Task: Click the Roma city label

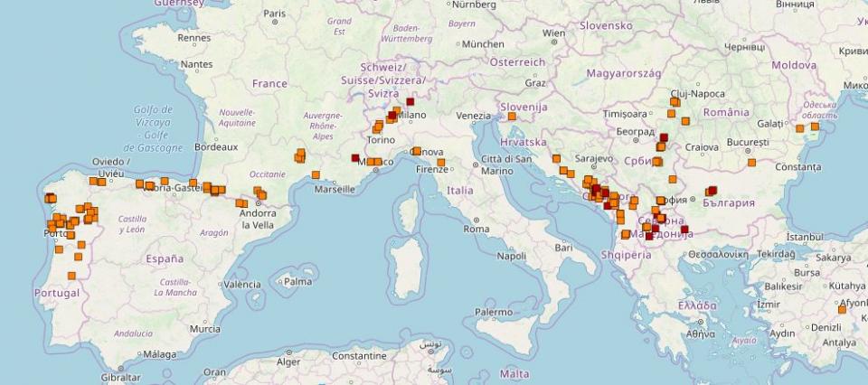Action: (x=476, y=230)
